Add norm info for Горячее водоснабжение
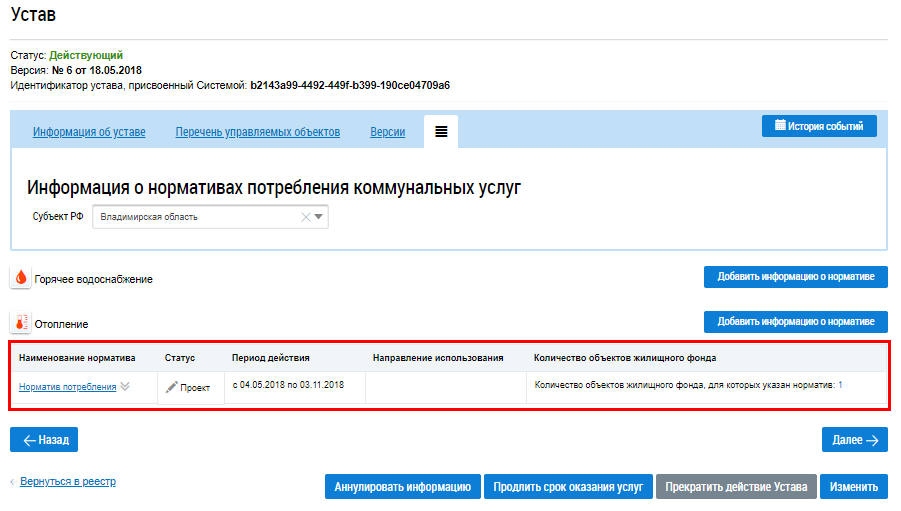This screenshot has height=511, width=901. point(796,276)
